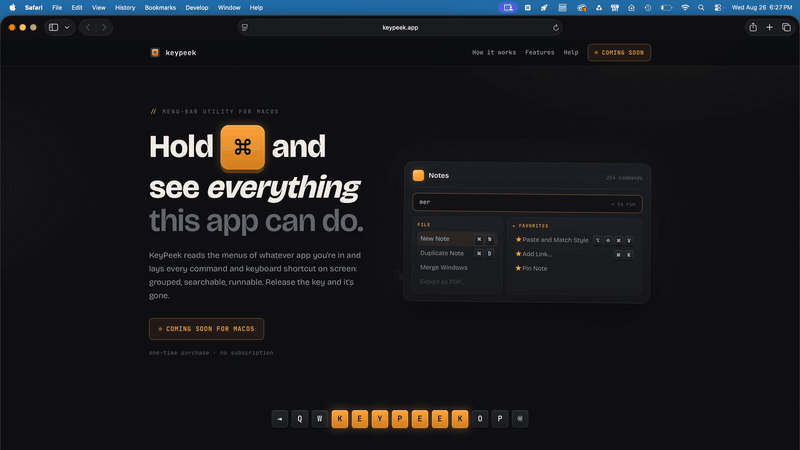Click the keypeek brand name

point(181,53)
